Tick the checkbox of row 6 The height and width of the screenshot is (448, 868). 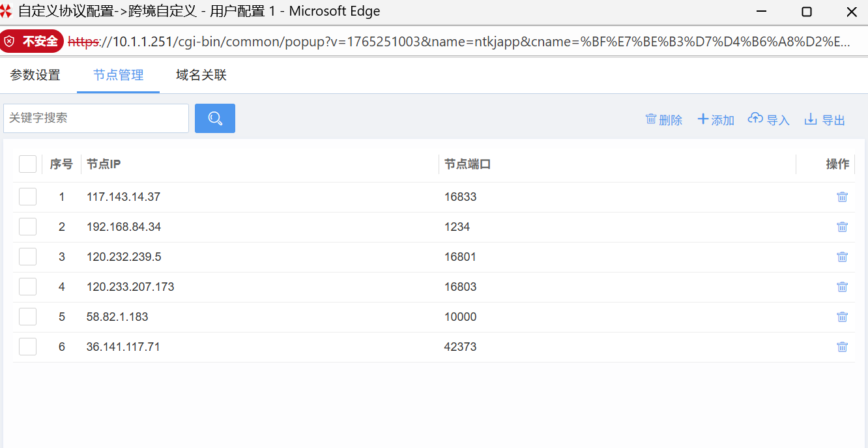(27, 347)
